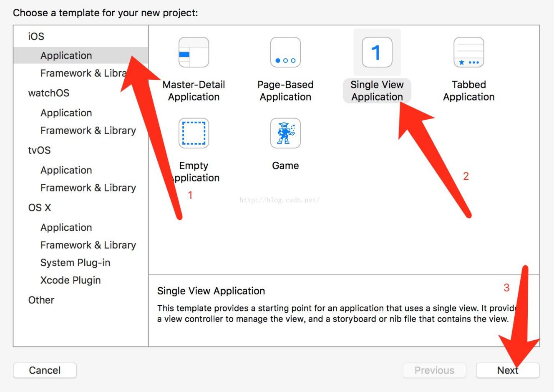Pick System Plug-in under OS X

click(75, 262)
